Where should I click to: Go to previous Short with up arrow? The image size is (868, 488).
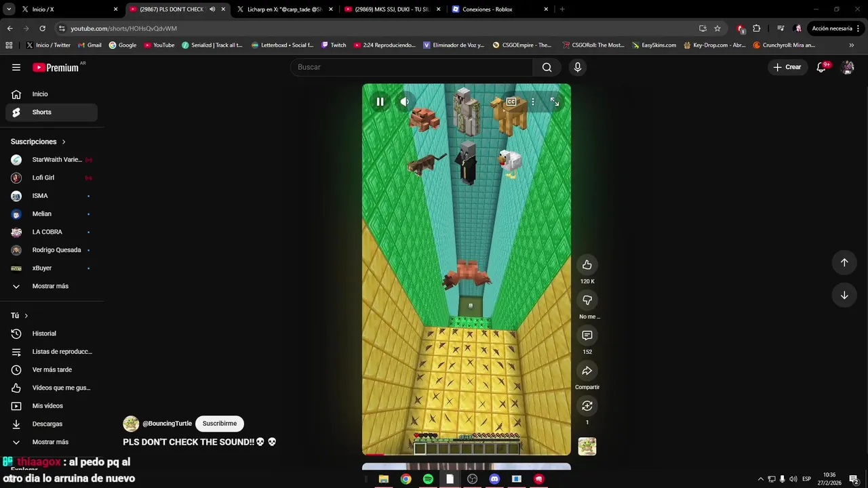[x=844, y=262]
